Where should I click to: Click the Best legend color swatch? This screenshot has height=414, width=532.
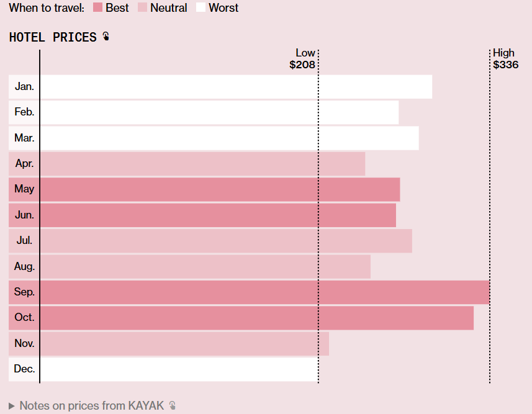(x=97, y=8)
